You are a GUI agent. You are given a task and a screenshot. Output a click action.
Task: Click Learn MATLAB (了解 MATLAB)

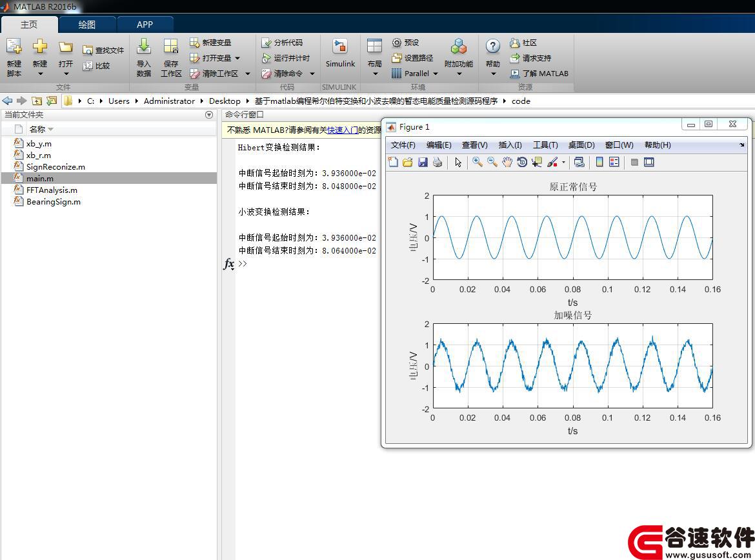(x=539, y=73)
